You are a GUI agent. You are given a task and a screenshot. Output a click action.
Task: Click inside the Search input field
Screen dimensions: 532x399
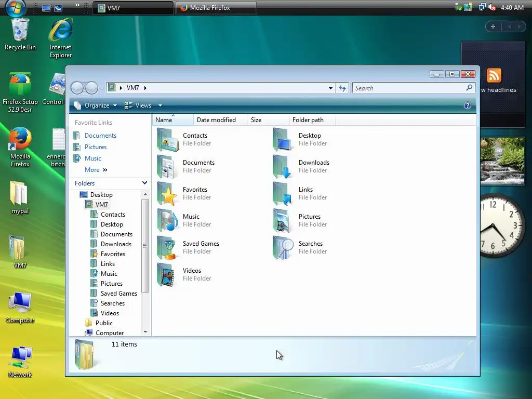point(409,88)
